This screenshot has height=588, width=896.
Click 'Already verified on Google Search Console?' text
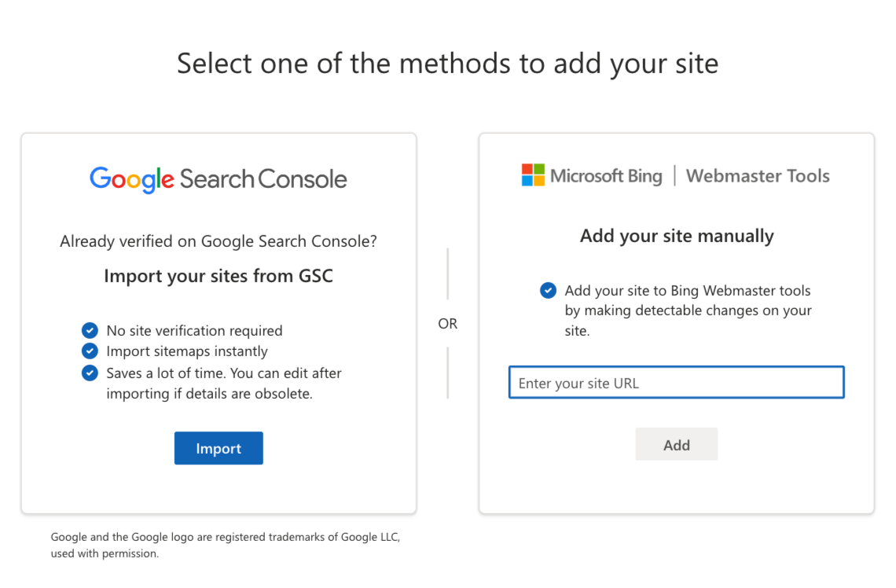point(218,241)
